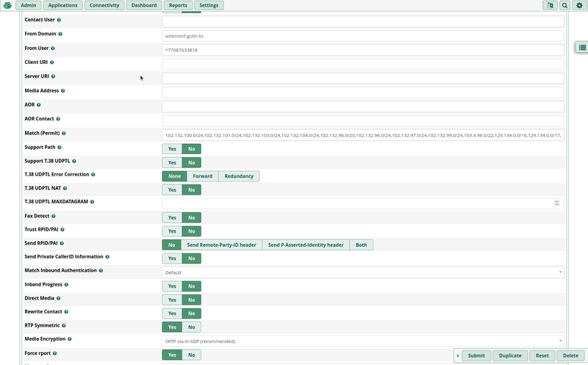The height and width of the screenshot is (365, 588).
Task: Open the Connectivity menu
Action: pyautogui.click(x=104, y=5)
